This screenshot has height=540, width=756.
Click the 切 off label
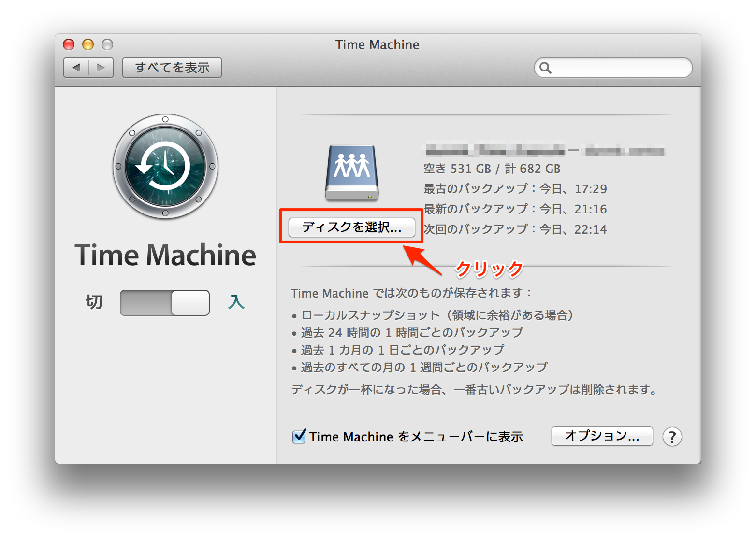pos(94,302)
